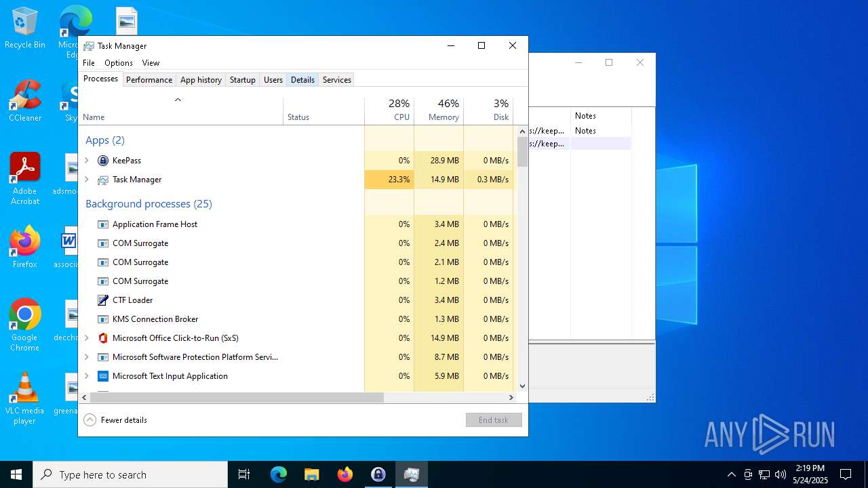The image size is (868, 488).
Task: Open Adobe Acrobat desktop shortcut
Action: [25, 179]
